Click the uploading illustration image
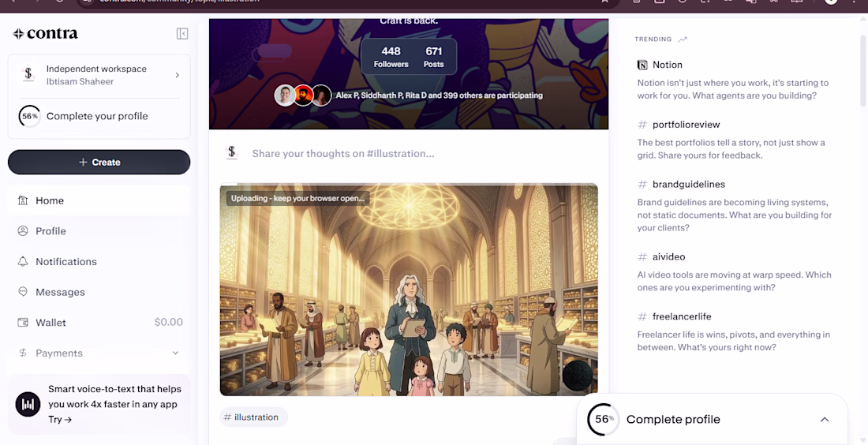Viewport: 868px width, 445px height. point(409,290)
